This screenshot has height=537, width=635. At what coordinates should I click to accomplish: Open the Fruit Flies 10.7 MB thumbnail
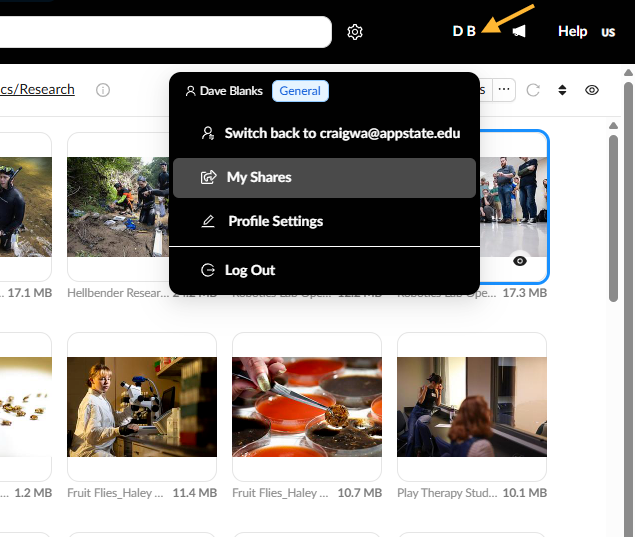(307, 407)
